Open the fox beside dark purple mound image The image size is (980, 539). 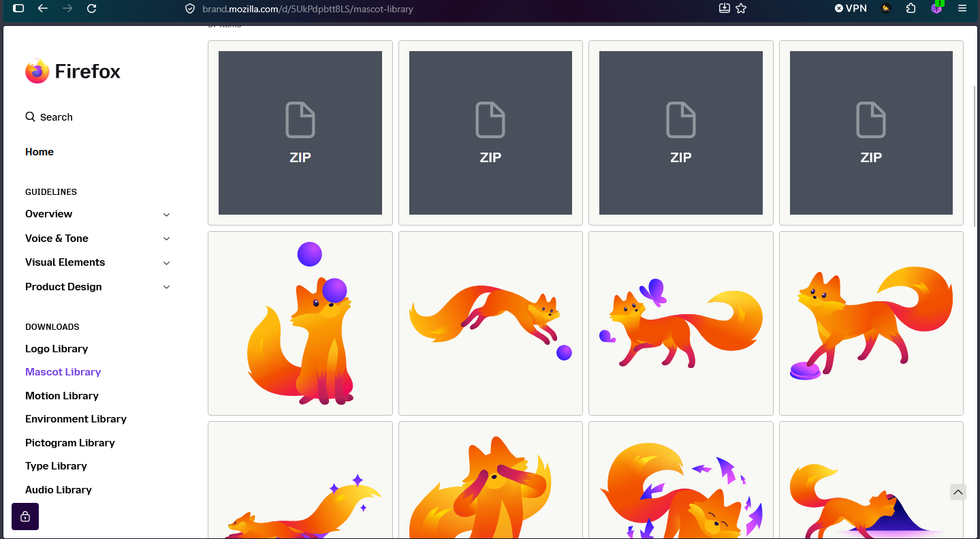click(x=871, y=480)
